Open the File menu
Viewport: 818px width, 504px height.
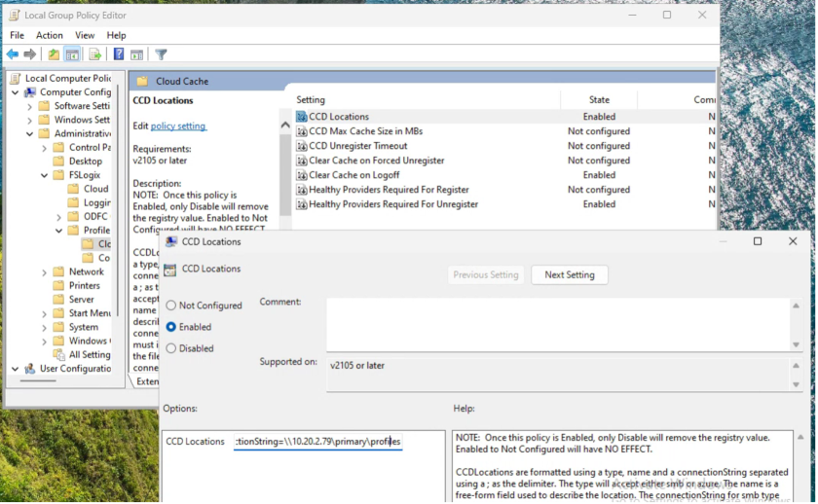coord(18,35)
